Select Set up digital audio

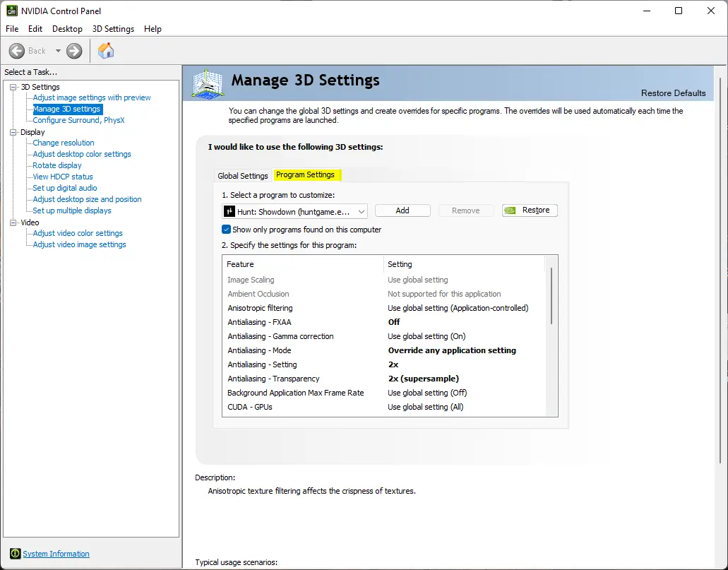pyautogui.click(x=65, y=188)
